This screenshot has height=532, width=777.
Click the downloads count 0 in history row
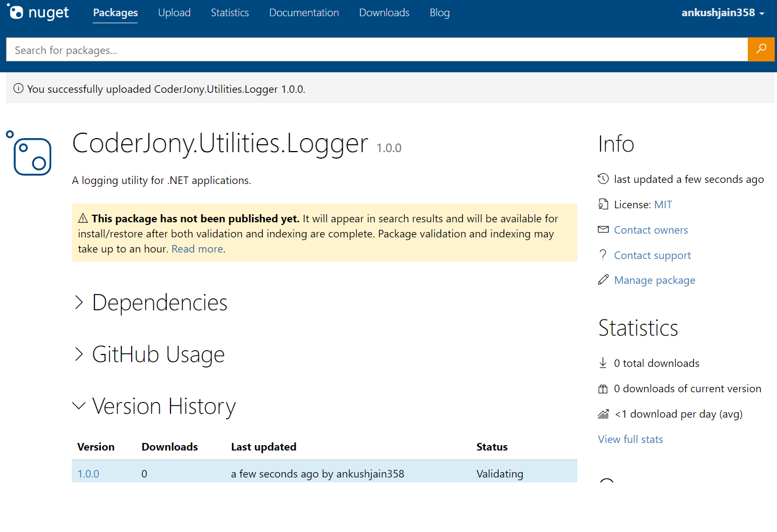pos(144,474)
